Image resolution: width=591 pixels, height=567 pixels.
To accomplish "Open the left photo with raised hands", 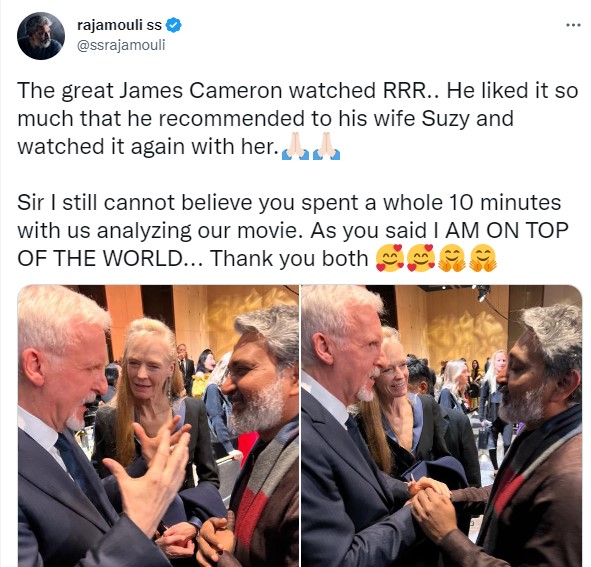I will [x=158, y=426].
